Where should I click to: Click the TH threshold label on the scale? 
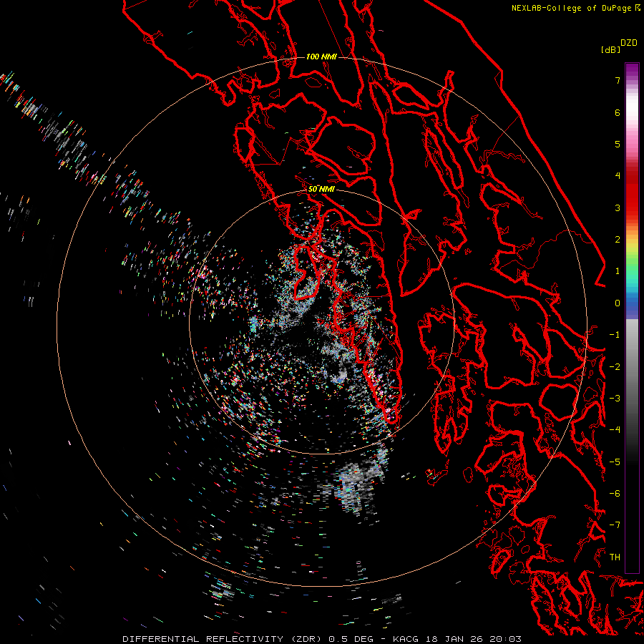615,557
